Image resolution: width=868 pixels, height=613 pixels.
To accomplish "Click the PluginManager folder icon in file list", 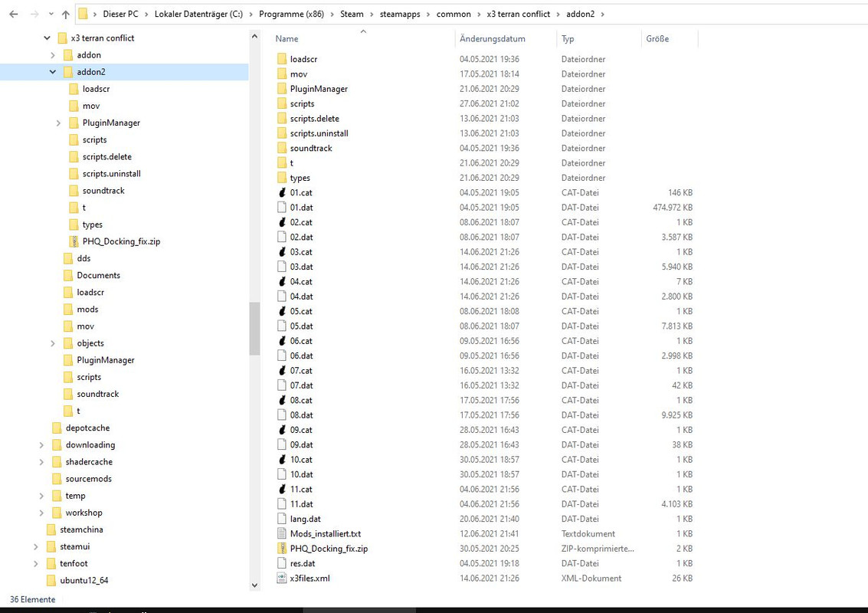I will pos(283,89).
